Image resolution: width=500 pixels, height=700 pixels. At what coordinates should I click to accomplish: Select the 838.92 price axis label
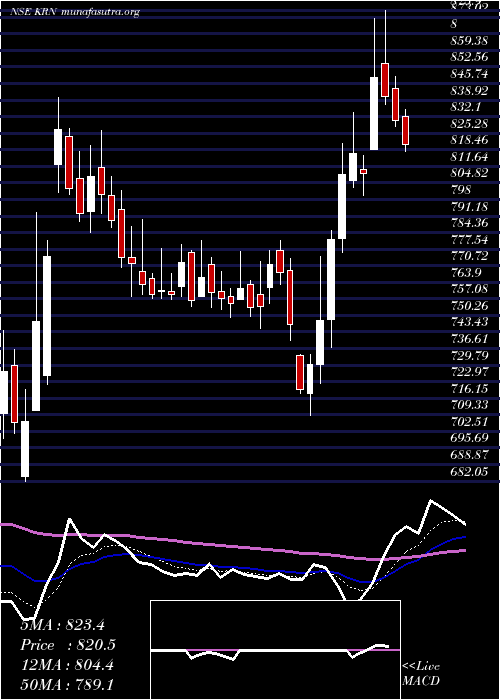pyautogui.click(x=468, y=90)
